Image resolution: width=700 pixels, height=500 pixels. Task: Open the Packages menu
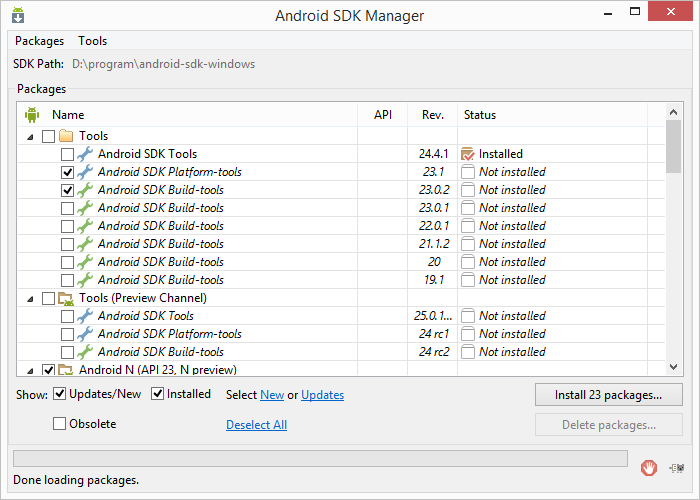click(39, 41)
